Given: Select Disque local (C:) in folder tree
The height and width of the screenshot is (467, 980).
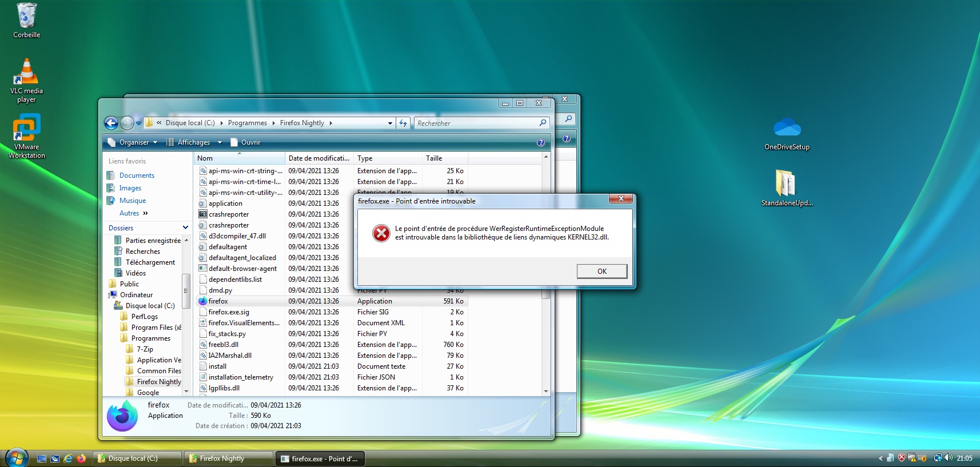Looking at the screenshot, I should pos(150,306).
